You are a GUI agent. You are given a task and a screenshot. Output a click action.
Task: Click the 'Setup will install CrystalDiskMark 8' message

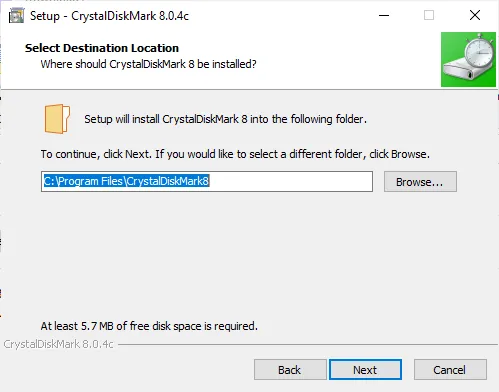click(x=225, y=119)
